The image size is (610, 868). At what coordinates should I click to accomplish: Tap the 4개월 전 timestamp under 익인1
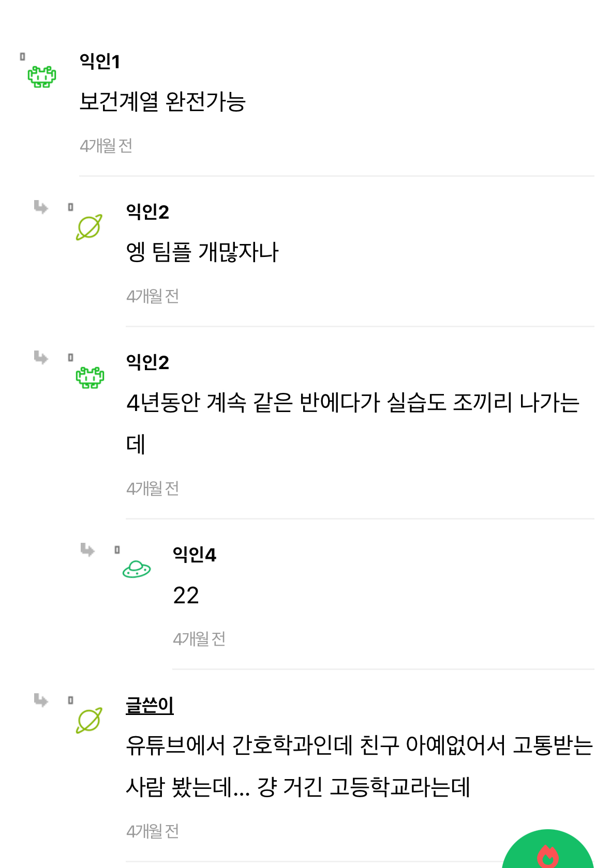click(x=106, y=146)
